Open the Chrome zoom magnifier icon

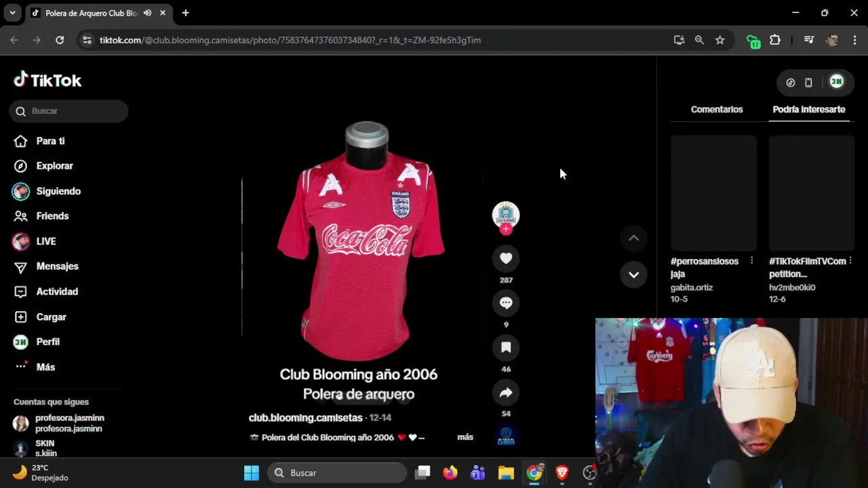point(699,40)
